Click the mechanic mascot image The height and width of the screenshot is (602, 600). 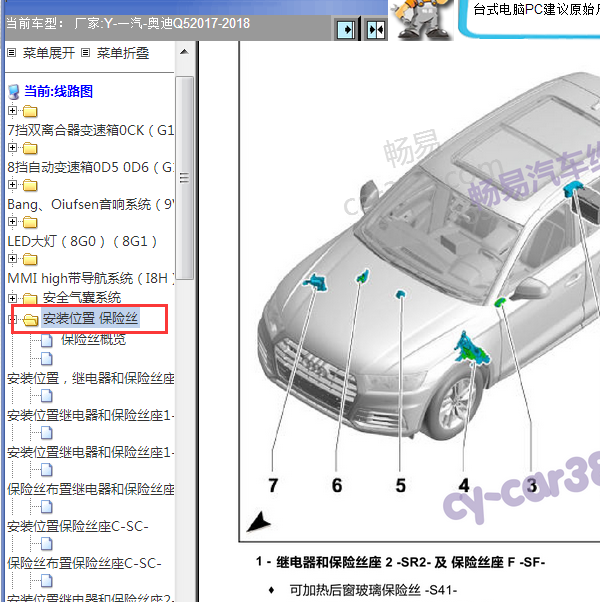pos(421,20)
